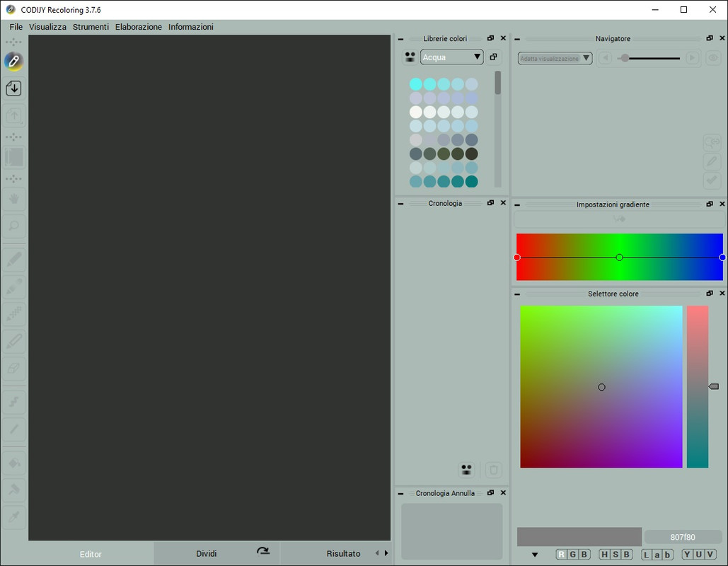Click the rotate arrow icon beside Dividi
The image size is (728, 566).
point(262,551)
